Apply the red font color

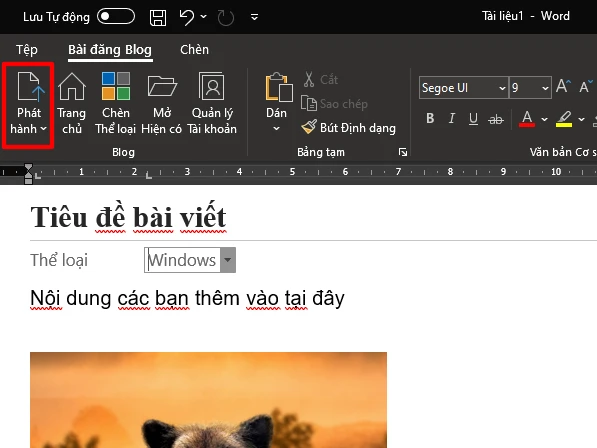coord(527,119)
